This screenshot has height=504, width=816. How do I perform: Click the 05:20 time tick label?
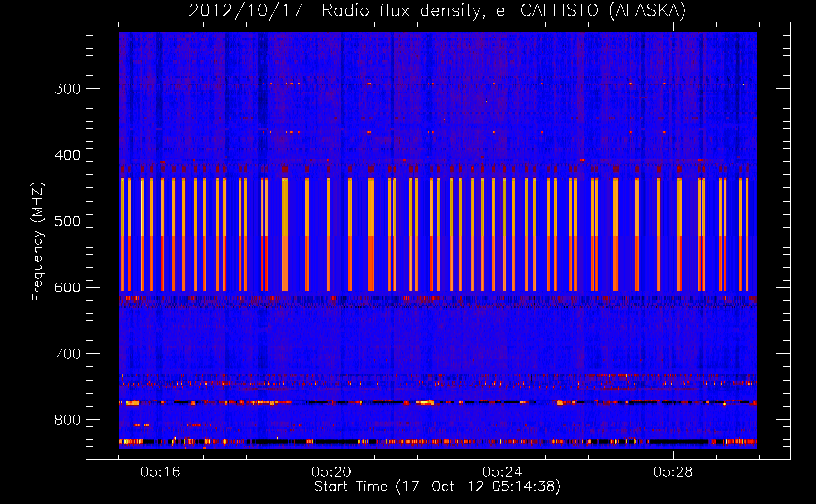pyautogui.click(x=331, y=472)
